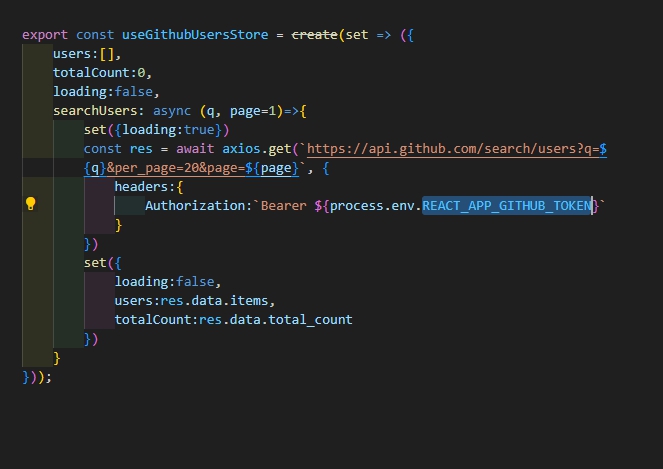
Task: Select users:res.data.items, line
Action: [x=195, y=301]
